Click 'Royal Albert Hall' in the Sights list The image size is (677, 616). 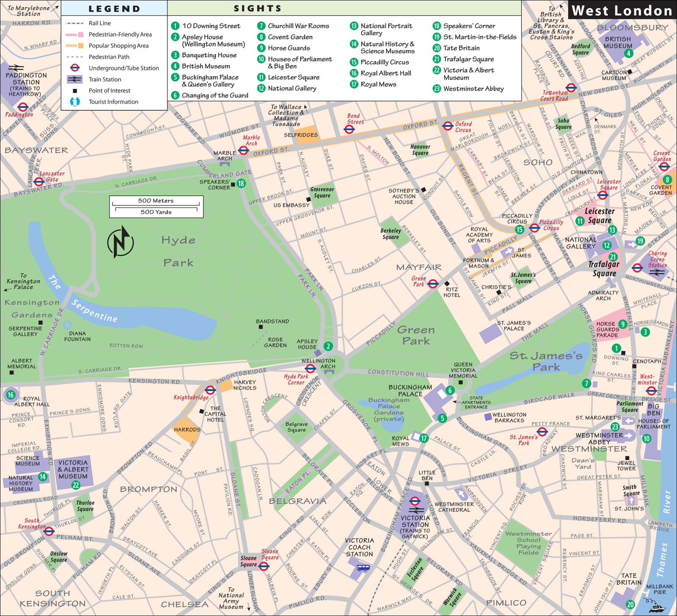385,73
